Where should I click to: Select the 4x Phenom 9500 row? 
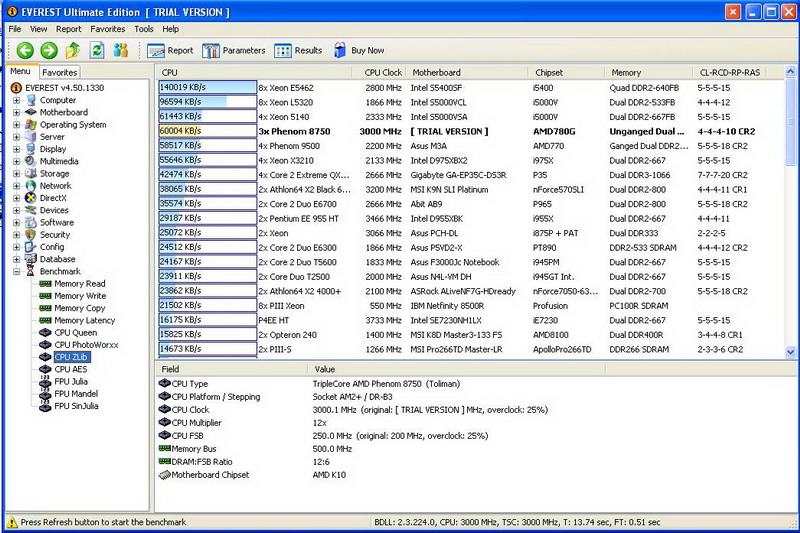[469, 146]
